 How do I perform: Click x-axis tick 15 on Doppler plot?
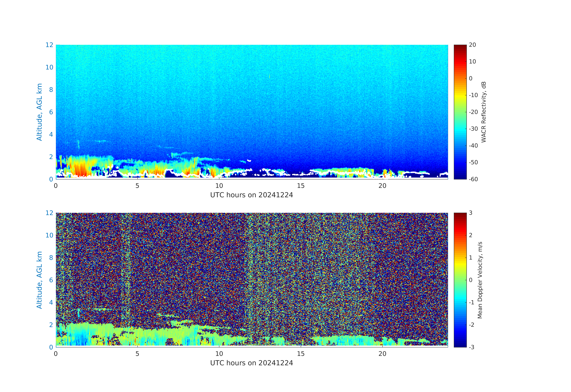coord(301,354)
